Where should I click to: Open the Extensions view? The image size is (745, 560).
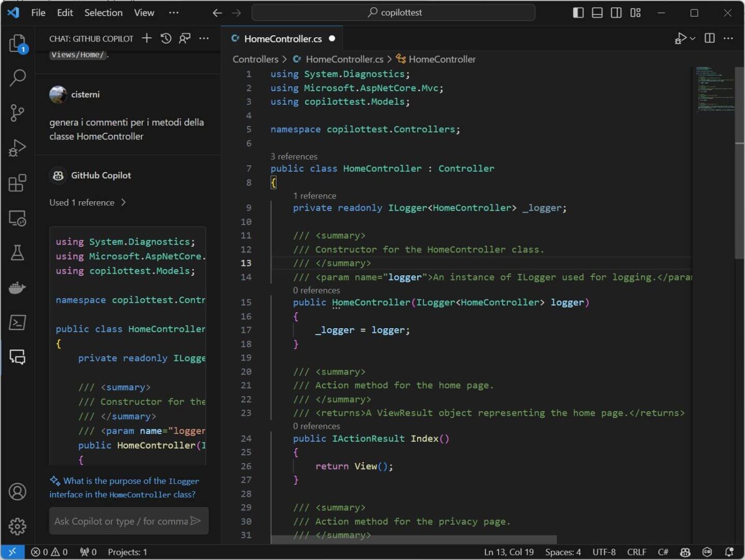click(17, 183)
